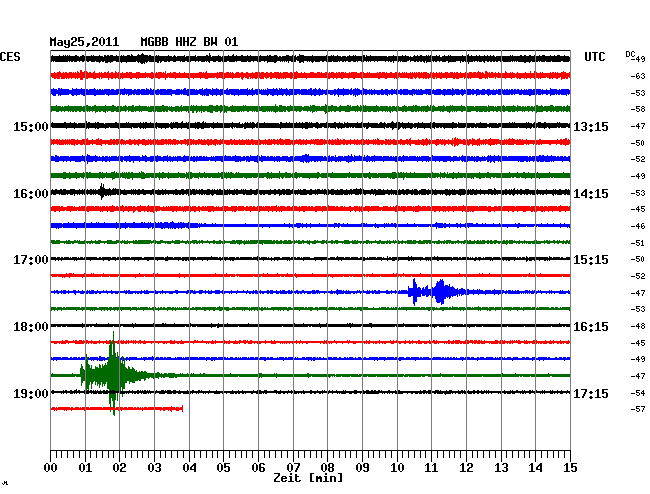Image resolution: width=650 pixels, height=494 pixels.
Task: Select minute 13 on the time axis
Action: [x=501, y=467]
